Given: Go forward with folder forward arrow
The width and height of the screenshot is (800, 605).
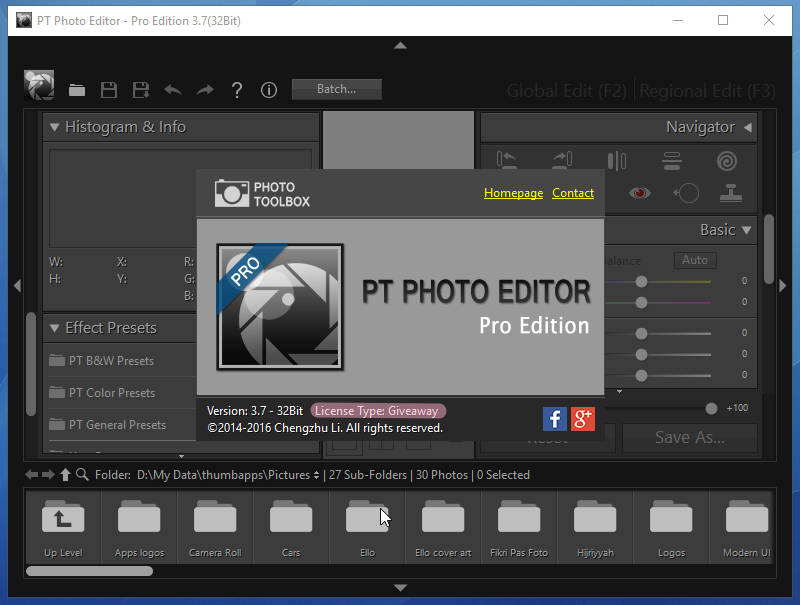Looking at the screenshot, I should [48, 475].
